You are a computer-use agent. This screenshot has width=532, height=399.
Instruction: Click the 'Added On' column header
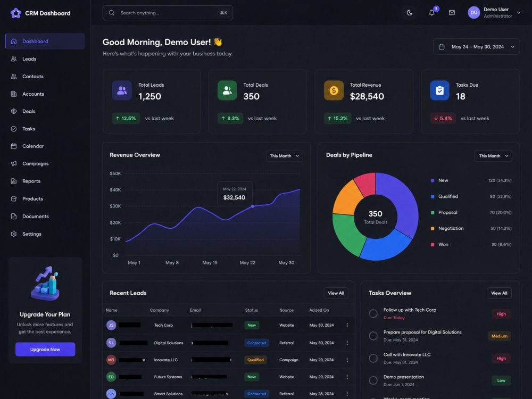tap(319, 310)
